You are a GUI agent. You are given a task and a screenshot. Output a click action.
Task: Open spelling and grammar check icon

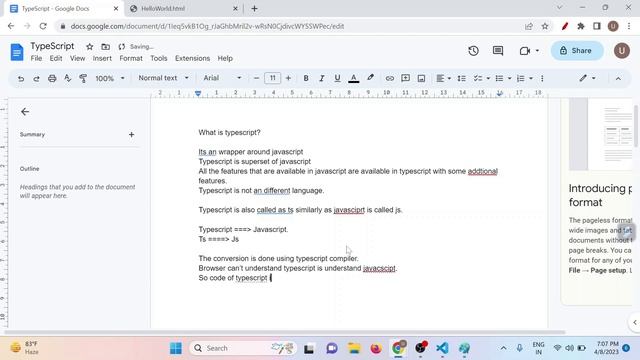(x=67, y=78)
